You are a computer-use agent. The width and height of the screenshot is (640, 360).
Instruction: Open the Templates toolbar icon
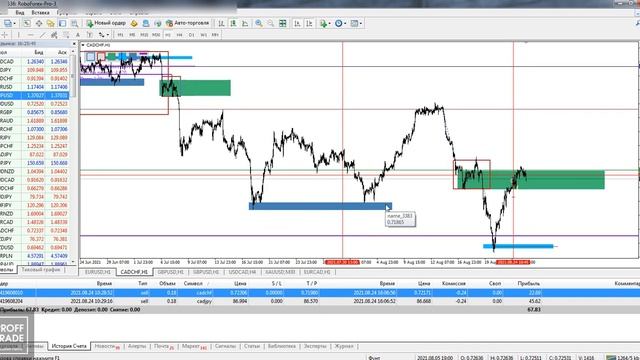(354, 24)
